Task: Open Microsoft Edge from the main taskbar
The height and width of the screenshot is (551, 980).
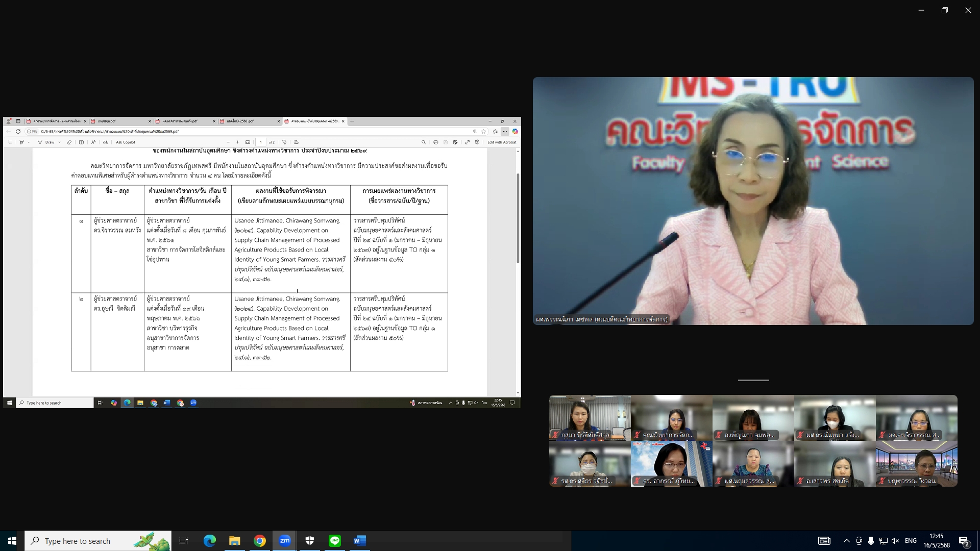Action: coord(210,541)
